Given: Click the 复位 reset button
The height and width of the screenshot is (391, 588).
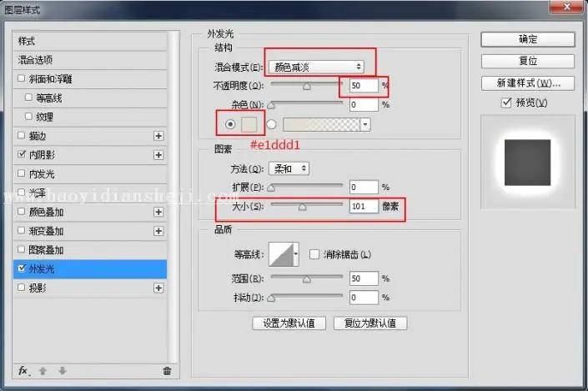Looking at the screenshot, I should pyautogui.click(x=528, y=61).
